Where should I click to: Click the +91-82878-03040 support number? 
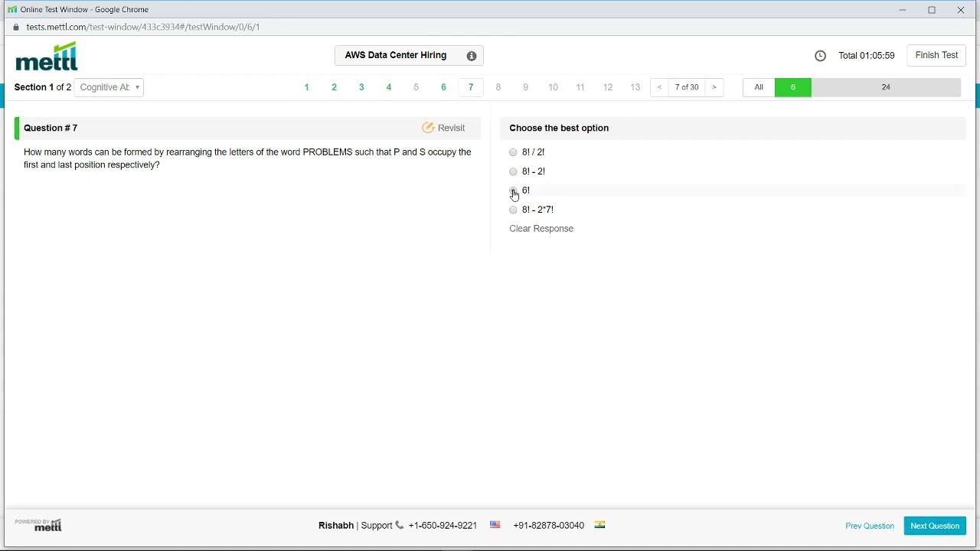point(549,526)
